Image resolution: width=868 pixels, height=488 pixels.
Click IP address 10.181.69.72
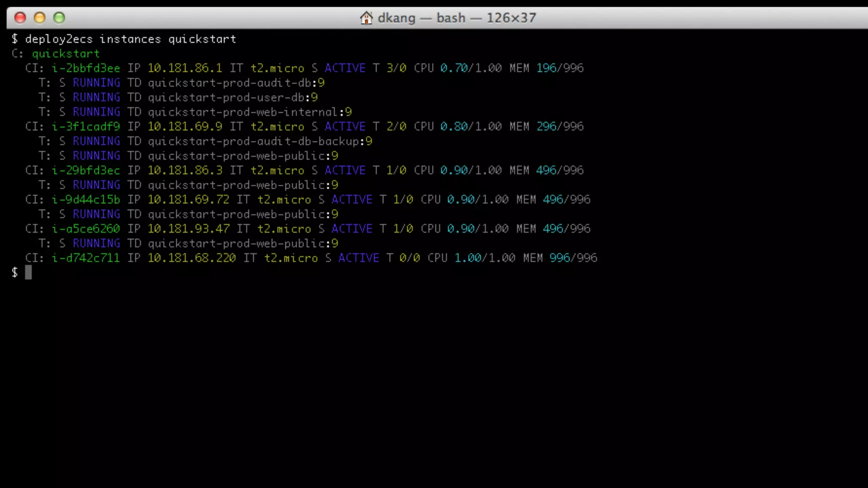pyautogui.click(x=188, y=200)
